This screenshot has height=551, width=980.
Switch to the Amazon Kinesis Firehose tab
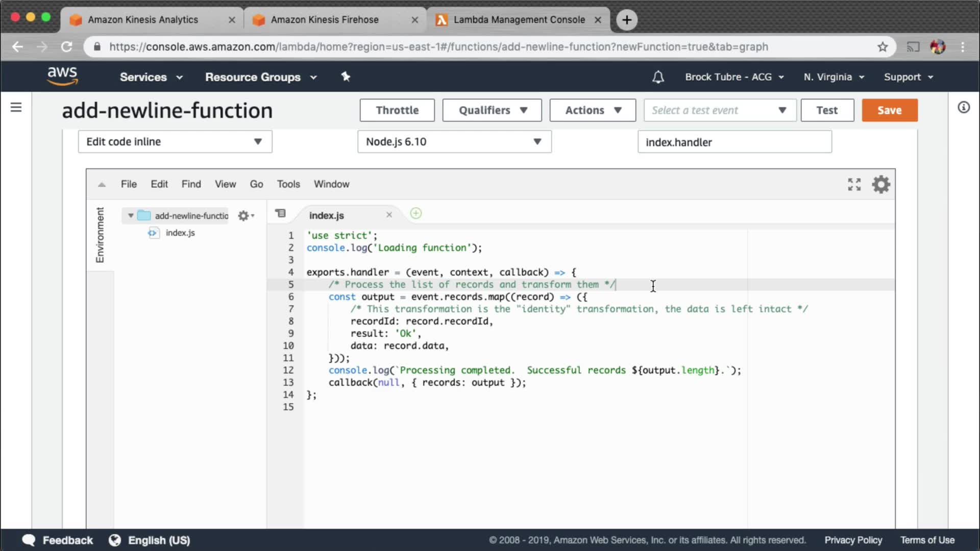325,19
